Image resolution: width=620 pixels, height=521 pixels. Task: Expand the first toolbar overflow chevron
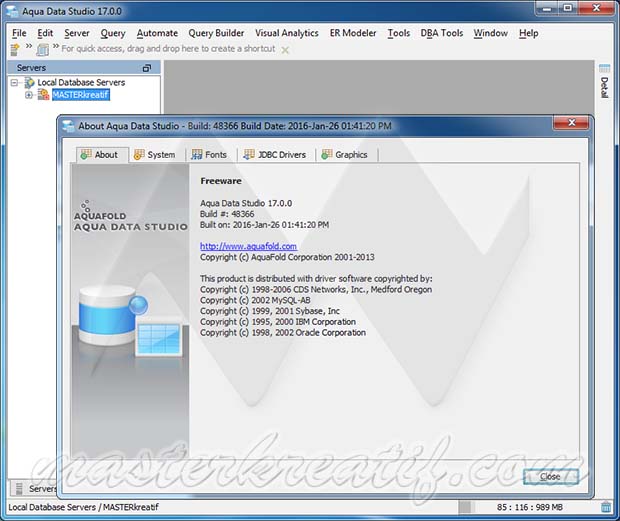pyautogui.click(x=28, y=46)
